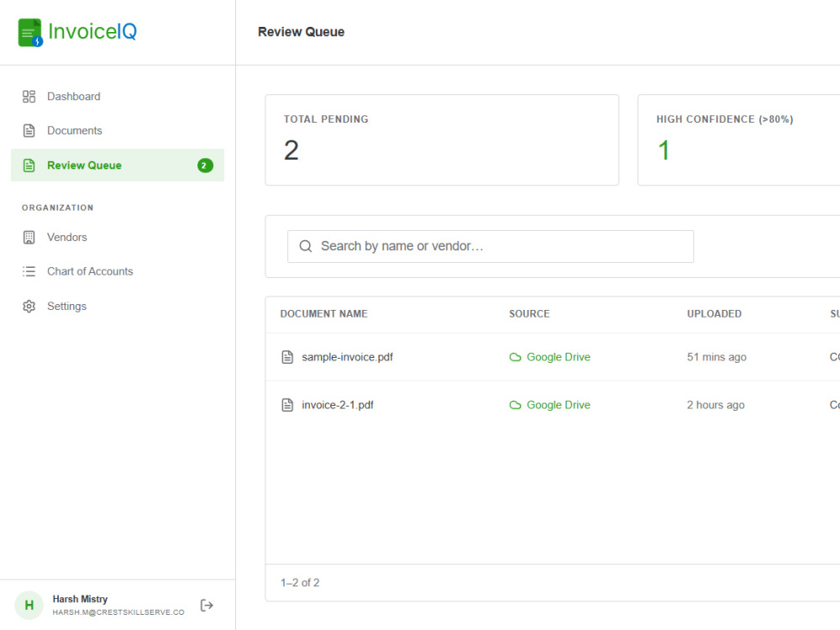Select the High Confidence card
Viewport: 840px width, 630px height.
pyautogui.click(x=738, y=140)
